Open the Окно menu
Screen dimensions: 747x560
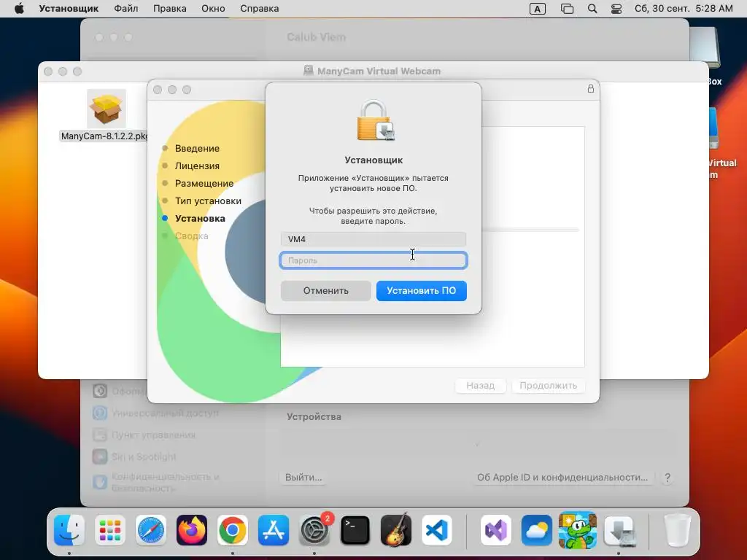pos(213,9)
